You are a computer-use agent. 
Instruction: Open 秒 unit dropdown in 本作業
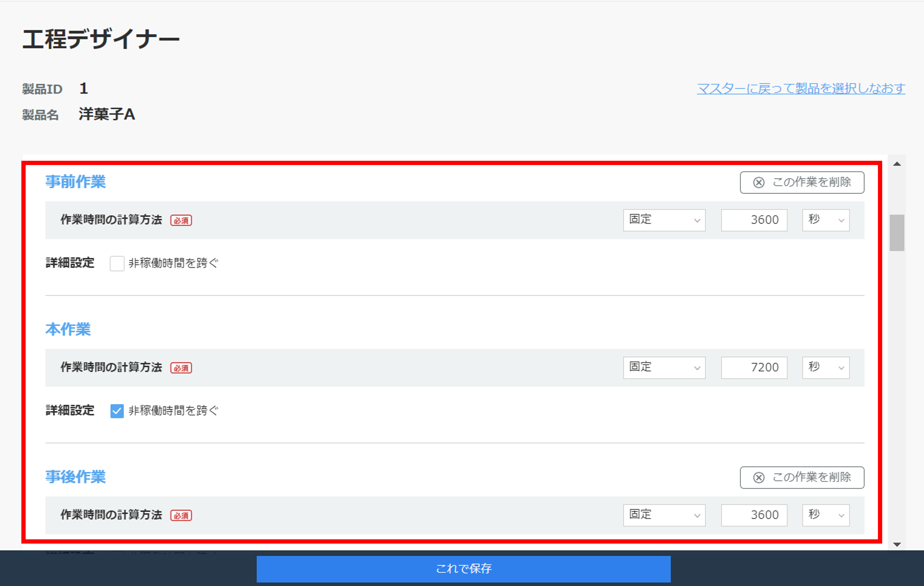826,368
